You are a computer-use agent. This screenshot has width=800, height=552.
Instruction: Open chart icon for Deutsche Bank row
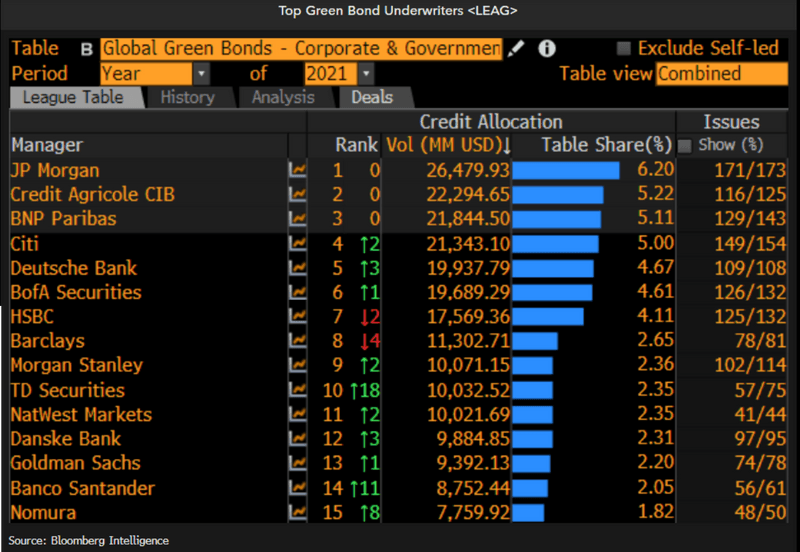point(297,268)
